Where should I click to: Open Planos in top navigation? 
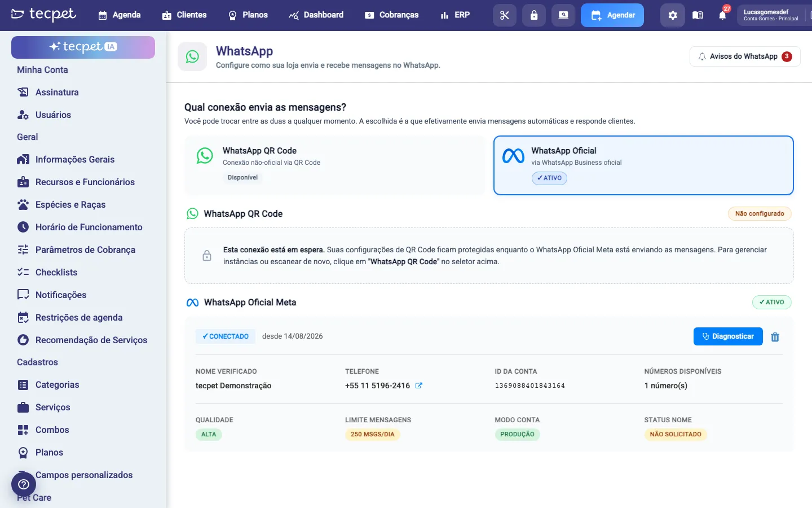248,15
